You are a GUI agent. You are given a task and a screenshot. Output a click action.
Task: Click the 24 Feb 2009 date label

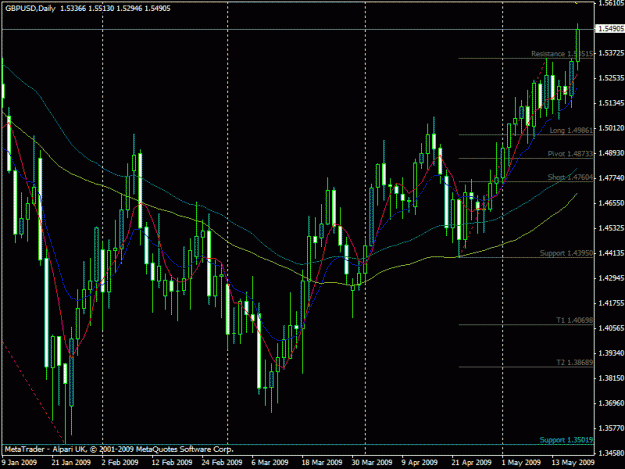[x=222, y=462]
